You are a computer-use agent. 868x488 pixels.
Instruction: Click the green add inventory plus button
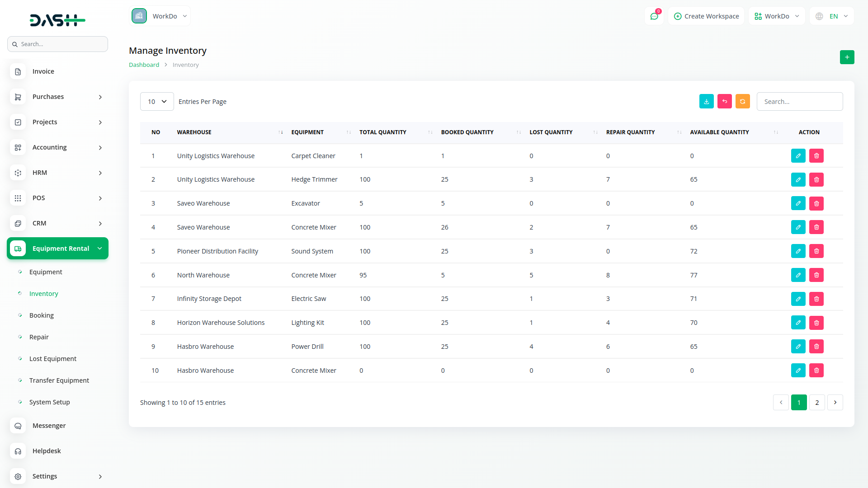coord(847,57)
